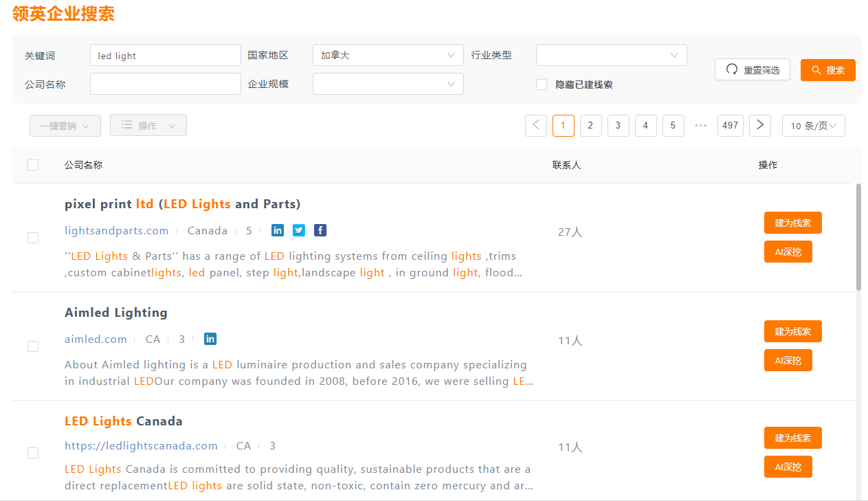
Task: Jump to last page 497
Action: click(731, 126)
